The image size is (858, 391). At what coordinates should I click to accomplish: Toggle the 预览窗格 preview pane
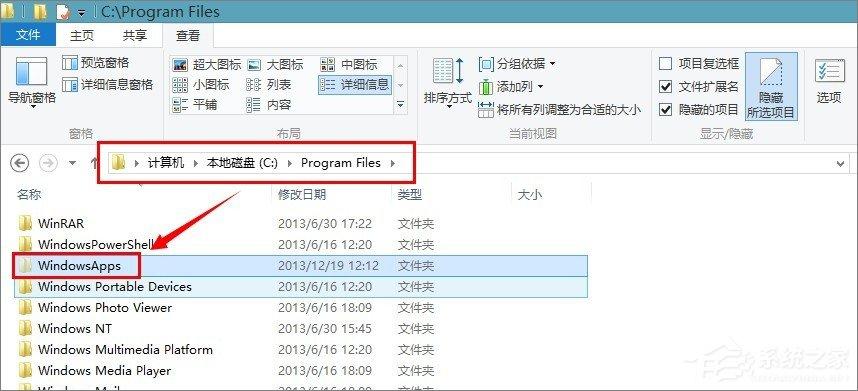pyautogui.click(x=95, y=63)
